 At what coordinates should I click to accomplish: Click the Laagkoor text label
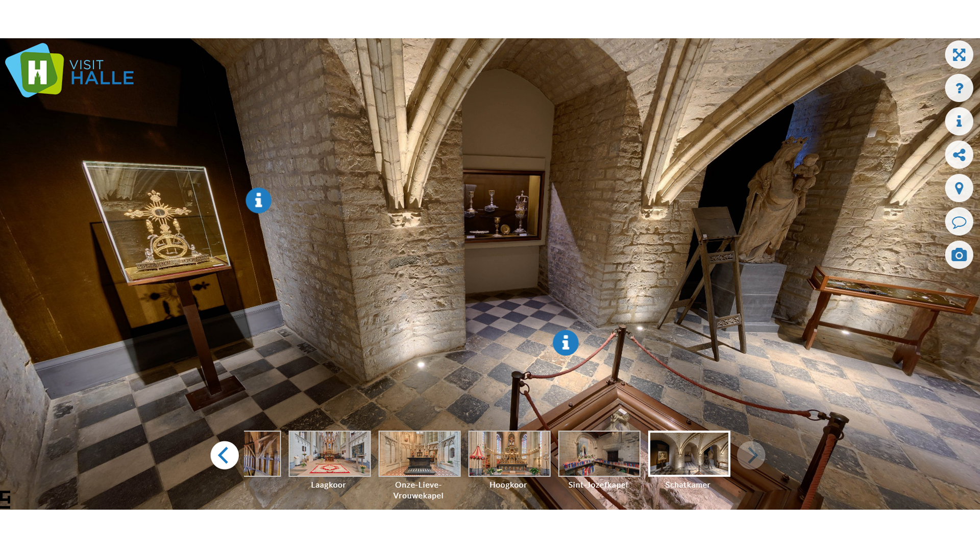coord(328,485)
